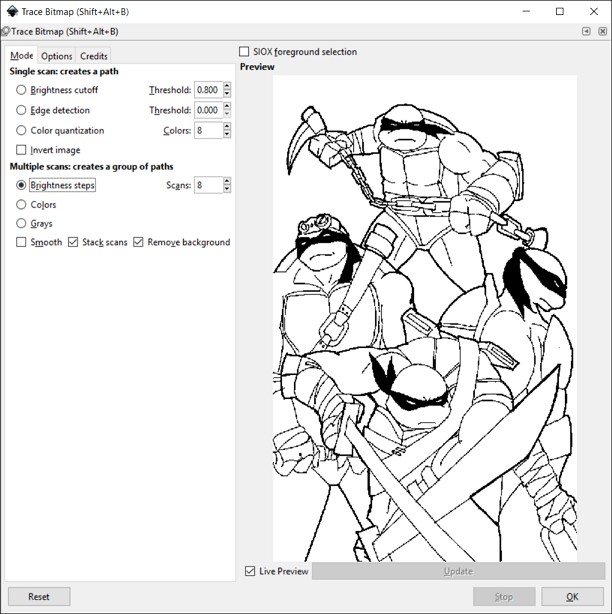Image resolution: width=612 pixels, height=614 pixels.
Task: Increase the Brightness cutoff threshold value
Action: click(x=227, y=86)
